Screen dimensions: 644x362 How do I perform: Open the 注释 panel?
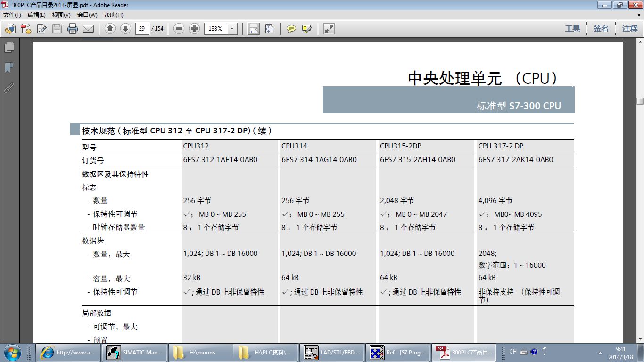click(630, 29)
